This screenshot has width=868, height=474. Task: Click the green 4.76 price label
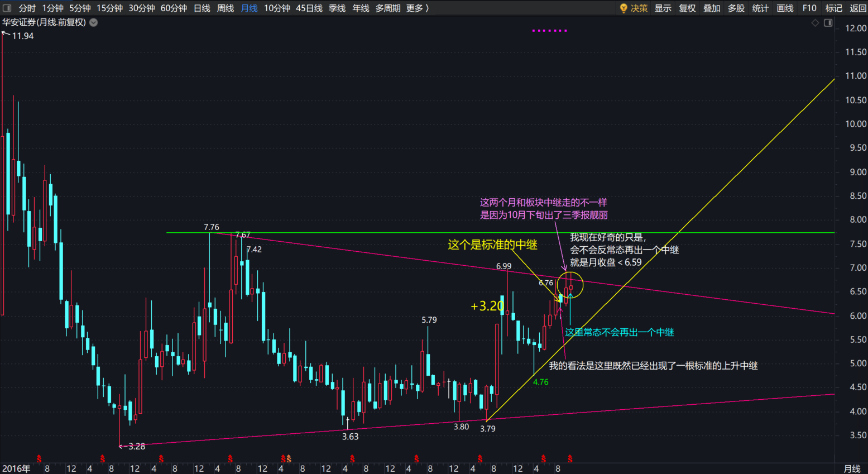[x=540, y=382]
